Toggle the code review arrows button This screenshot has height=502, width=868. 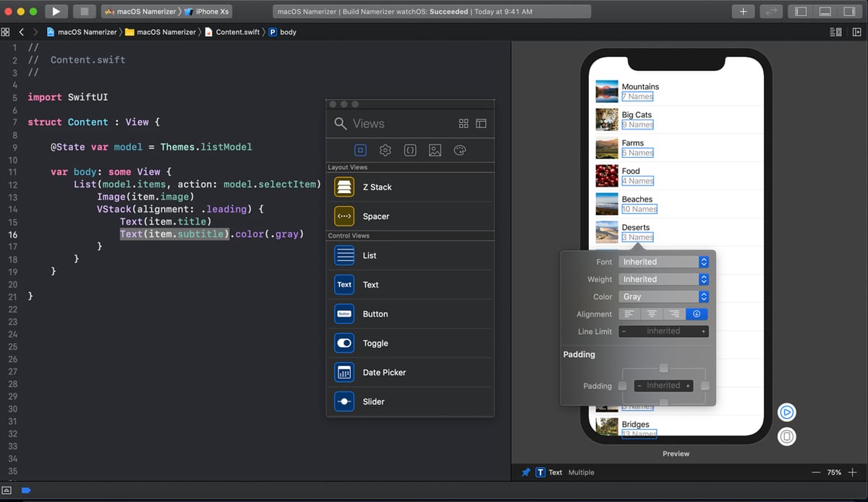tap(770, 12)
